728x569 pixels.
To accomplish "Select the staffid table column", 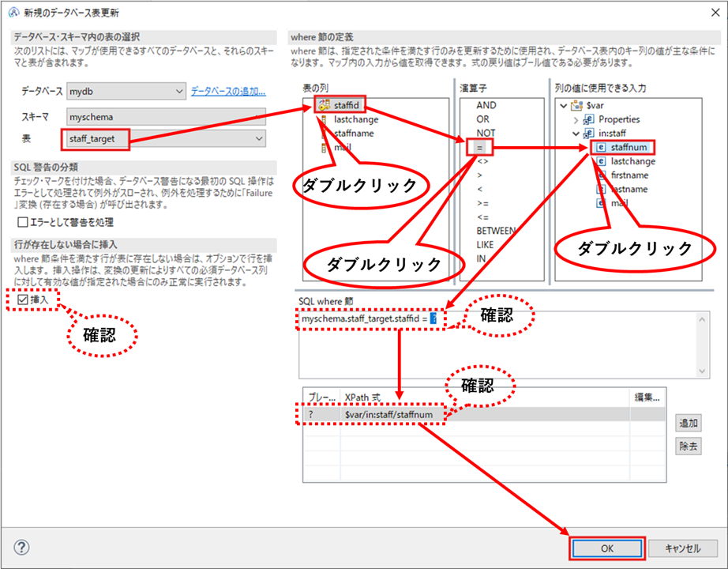I will point(347,105).
